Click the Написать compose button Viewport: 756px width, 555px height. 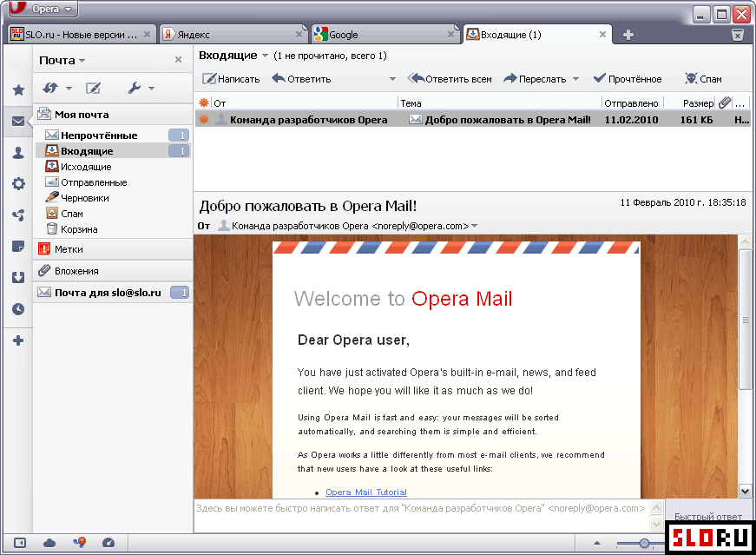click(x=231, y=79)
